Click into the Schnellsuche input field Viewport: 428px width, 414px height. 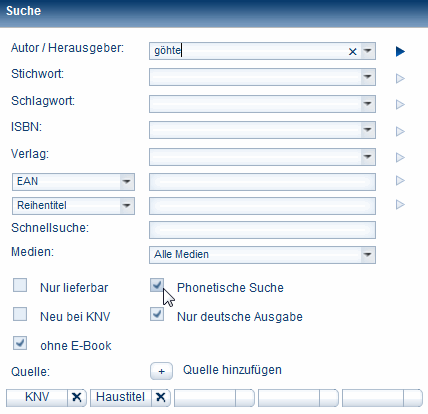click(262, 230)
